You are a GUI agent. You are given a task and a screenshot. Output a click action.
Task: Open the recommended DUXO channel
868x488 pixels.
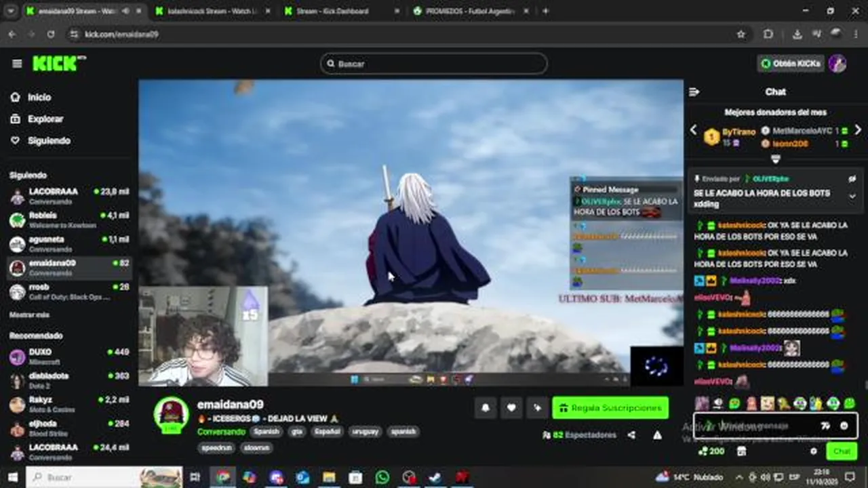69,357
